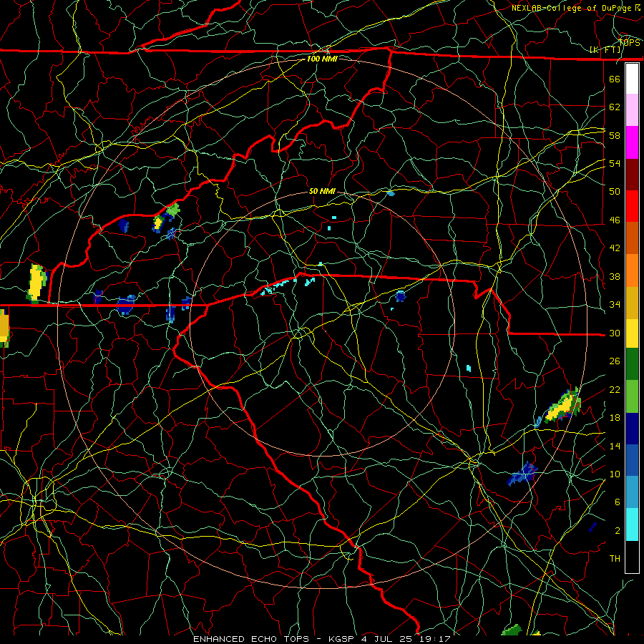Click the '22' scale label

(615, 389)
